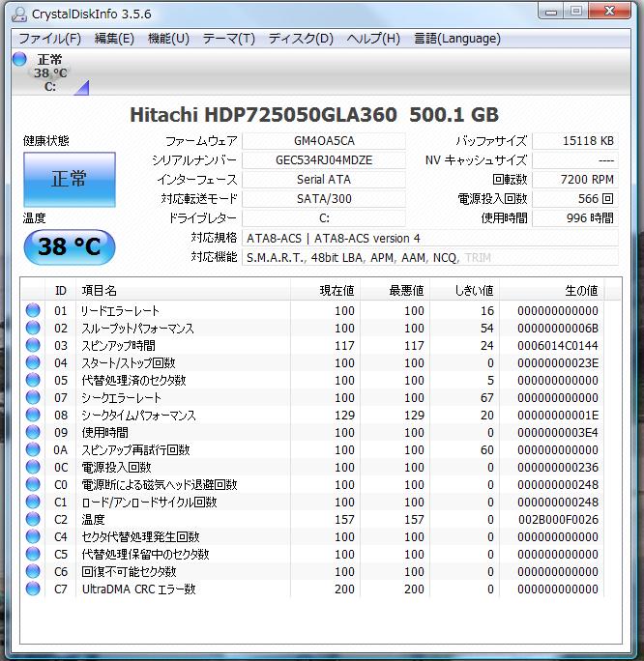
Task: Select row name UltraDMA CRC エラー数
Action: tap(138, 589)
